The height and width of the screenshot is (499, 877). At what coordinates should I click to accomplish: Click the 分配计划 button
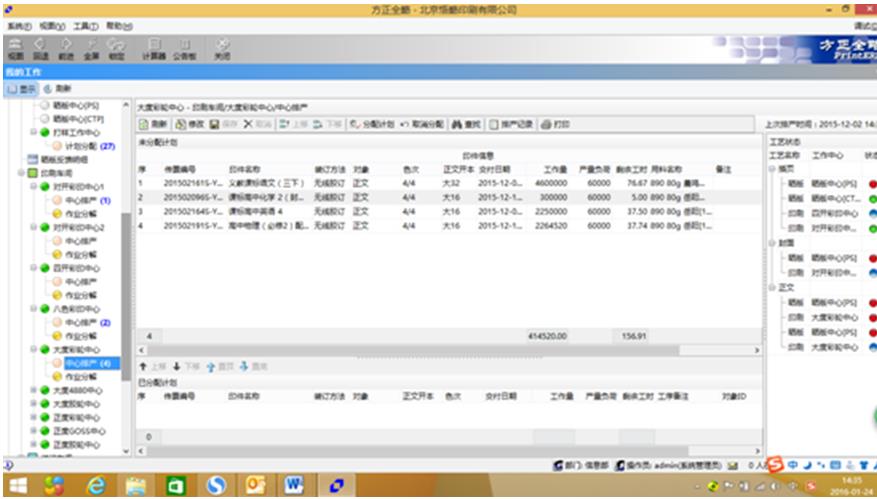coord(372,124)
